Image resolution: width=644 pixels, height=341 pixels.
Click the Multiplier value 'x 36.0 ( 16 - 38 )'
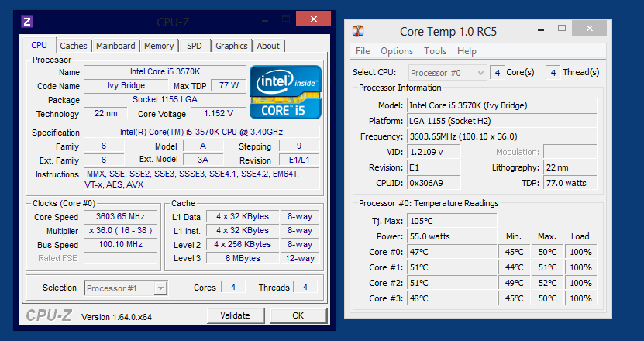click(120, 230)
